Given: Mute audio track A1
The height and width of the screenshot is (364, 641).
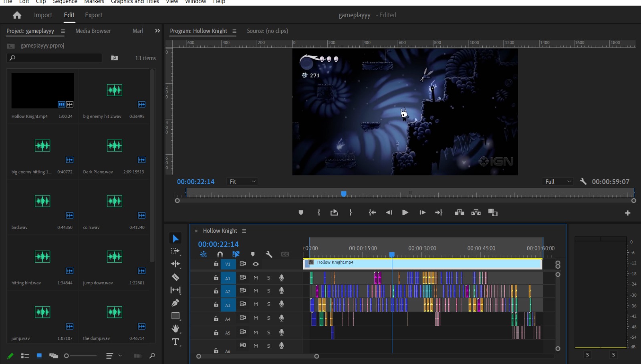Looking at the screenshot, I should tap(256, 278).
